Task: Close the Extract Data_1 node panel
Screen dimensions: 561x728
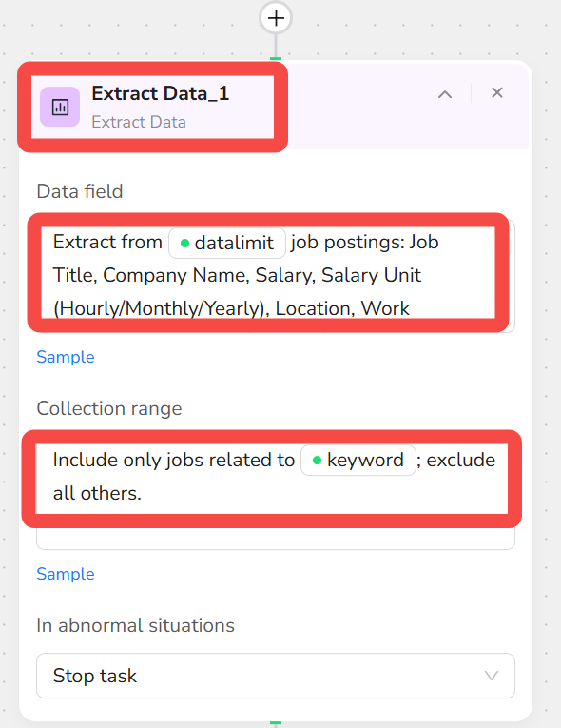Action: [x=497, y=93]
